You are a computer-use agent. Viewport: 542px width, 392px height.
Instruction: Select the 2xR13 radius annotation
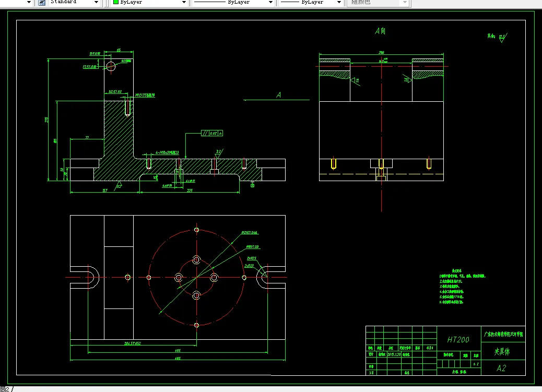[x=249, y=266]
